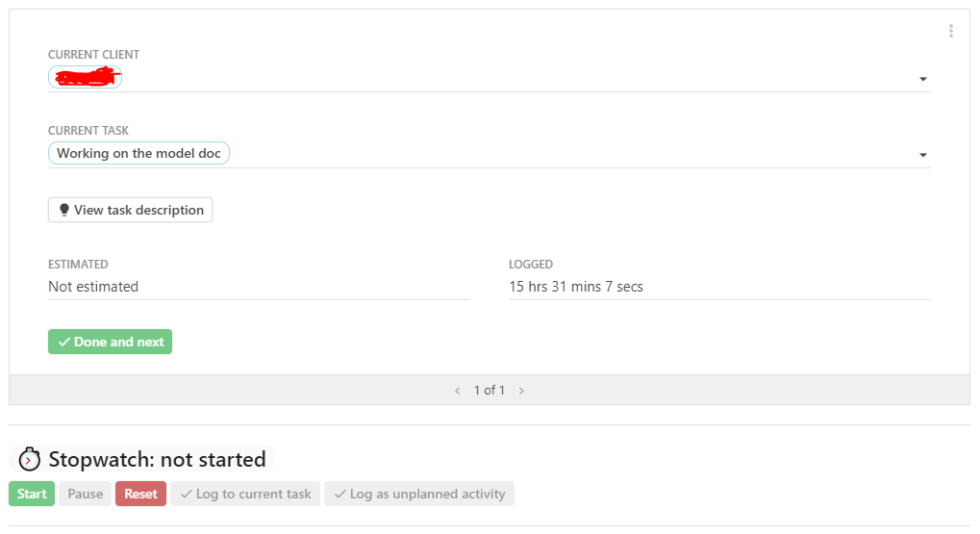This screenshot has height=534, width=980.
Task: Click the logged time '15 hrs 31 mins 7 secs'
Action: 576,286
